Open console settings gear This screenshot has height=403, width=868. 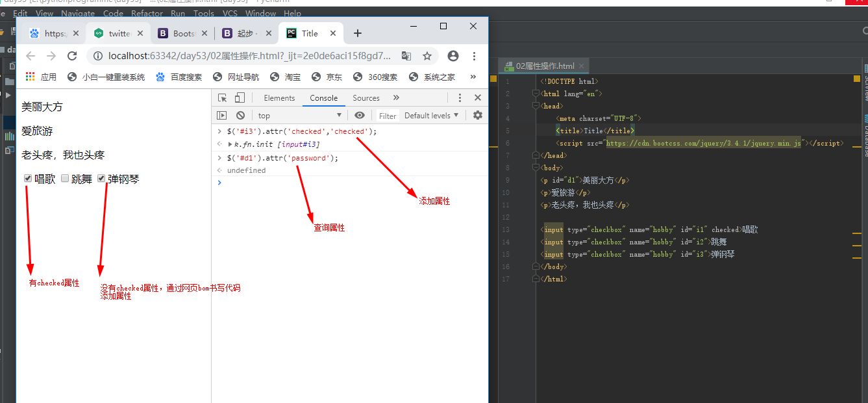point(478,115)
